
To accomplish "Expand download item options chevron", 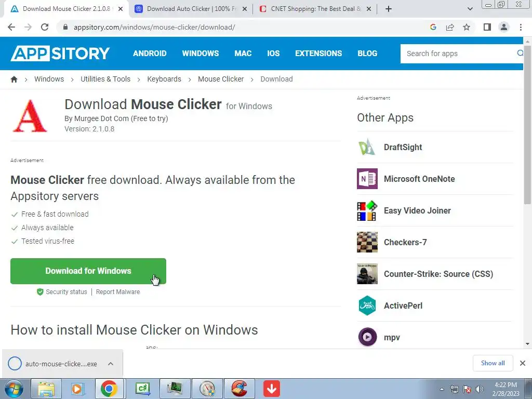I will (110, 364).
